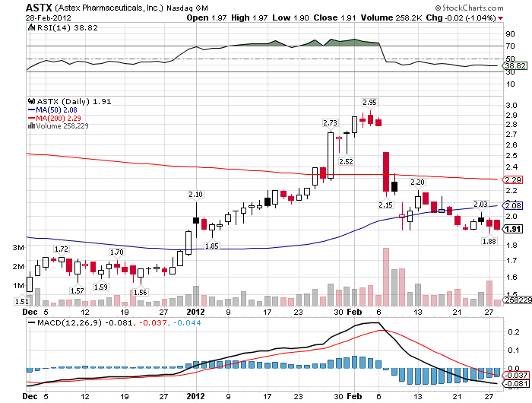Viewport: 532px width, 403px height.
Task: Click the RSI indicator icon beside RSI(14)
Action: (x=31, y=28)
